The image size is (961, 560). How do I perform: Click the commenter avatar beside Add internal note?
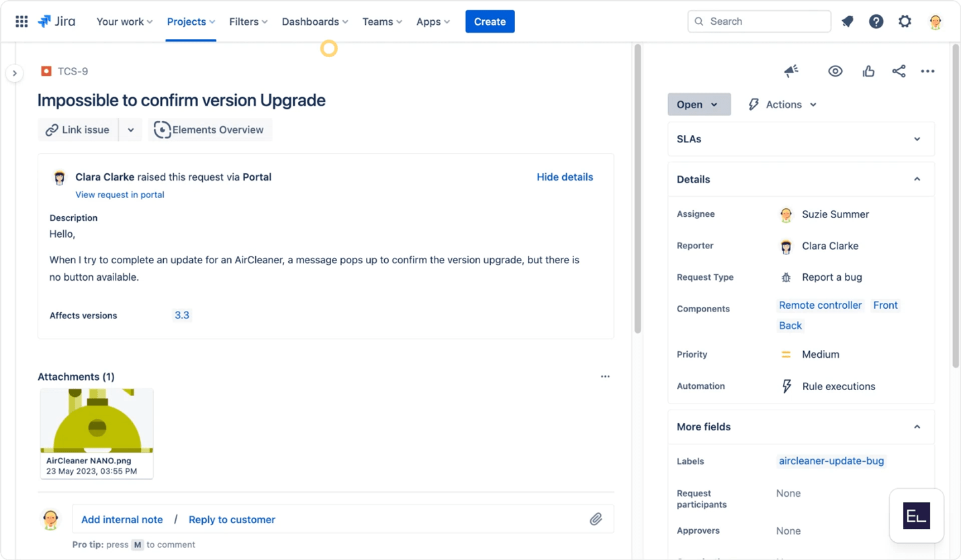50,520
